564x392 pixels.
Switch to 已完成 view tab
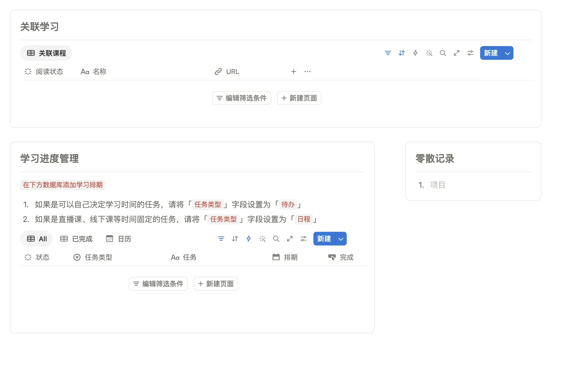coord(76,239)
